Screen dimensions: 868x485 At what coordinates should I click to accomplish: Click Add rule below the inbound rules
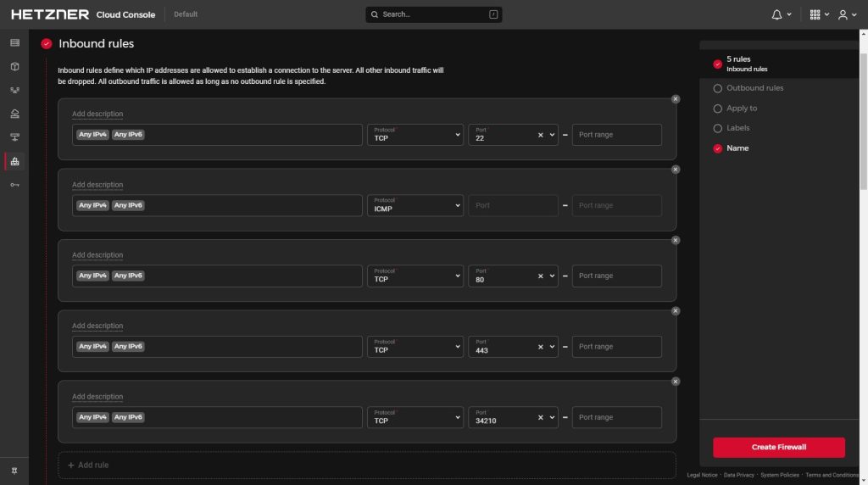[x=89, y=465]
